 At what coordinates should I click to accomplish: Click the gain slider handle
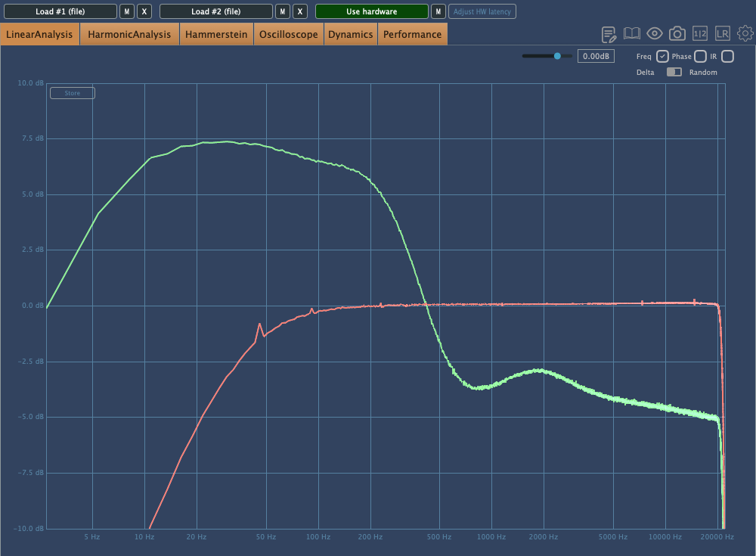click(558, 56)
